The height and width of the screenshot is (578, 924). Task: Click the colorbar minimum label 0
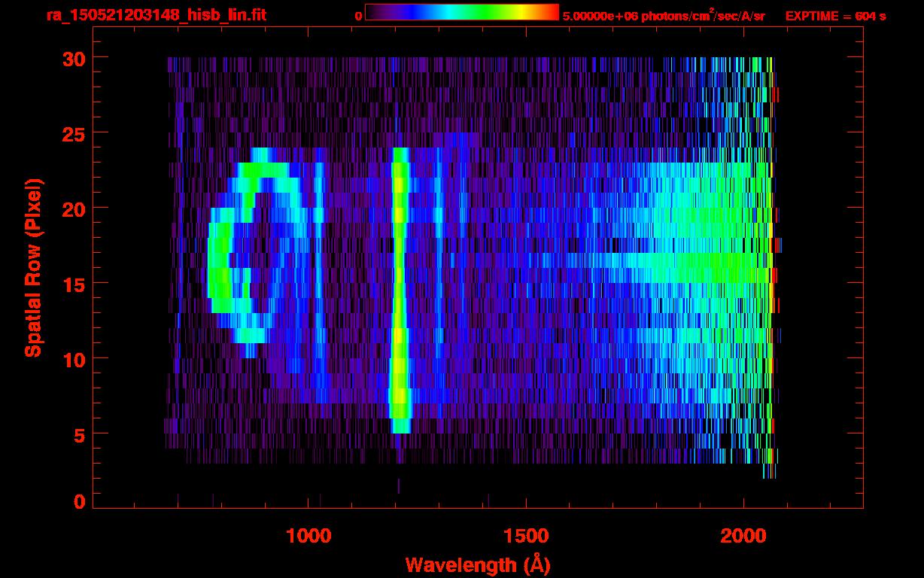pyautogui.click(x=359, y=16)
